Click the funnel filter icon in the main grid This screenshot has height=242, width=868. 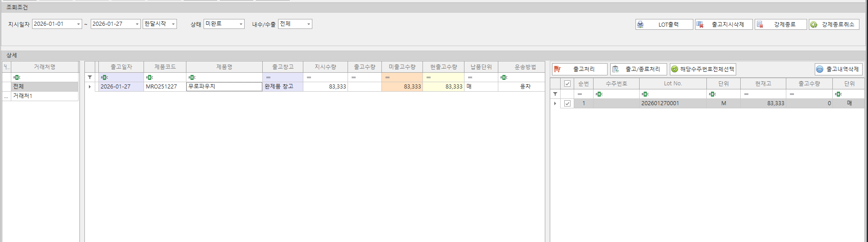(x=90, y=77)
